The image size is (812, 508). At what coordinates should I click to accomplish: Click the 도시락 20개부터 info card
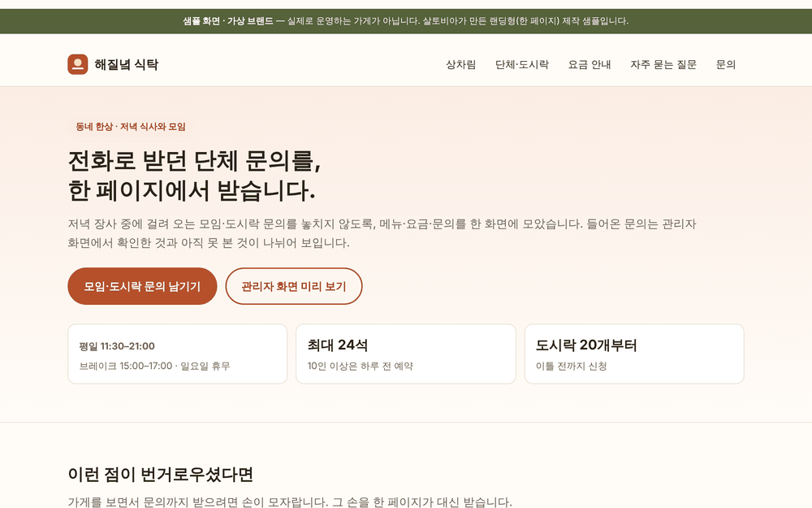[x=634, y=354]
